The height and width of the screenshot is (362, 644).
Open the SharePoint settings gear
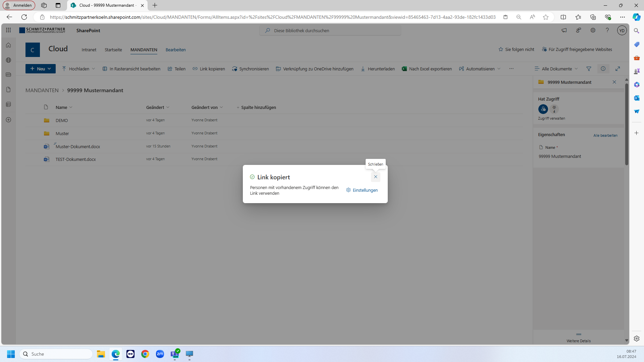click(593, 30)
